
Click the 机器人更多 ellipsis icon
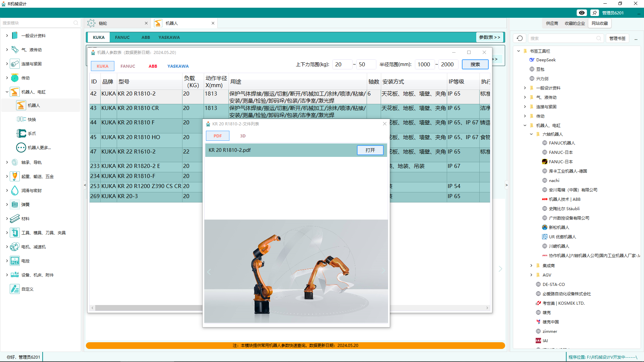coord(21,147)
